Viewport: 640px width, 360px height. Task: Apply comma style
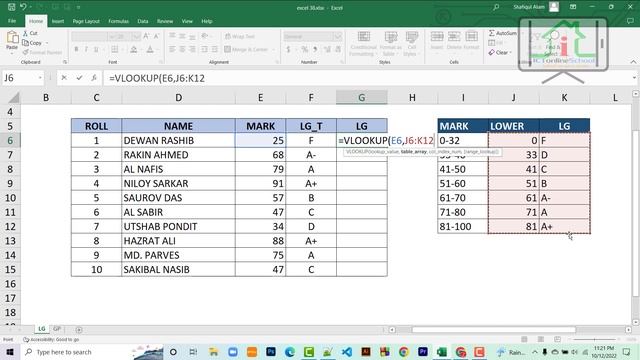coord(315,49)
